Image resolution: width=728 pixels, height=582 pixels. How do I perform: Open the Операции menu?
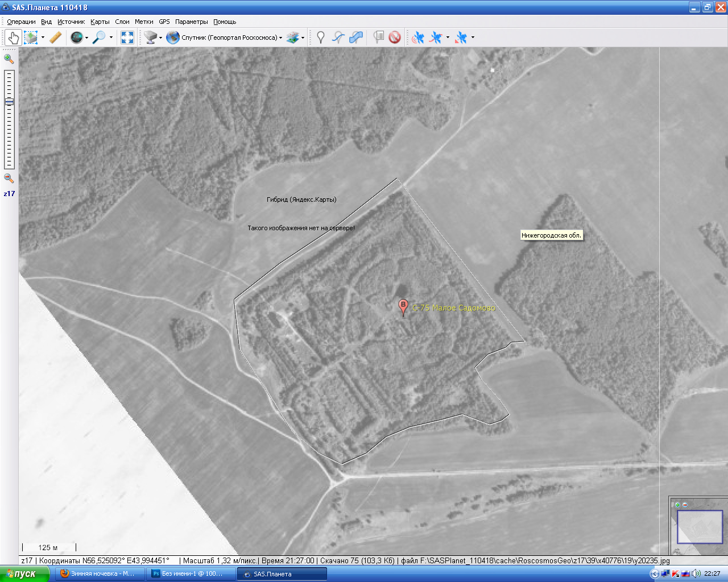(21, 22)
